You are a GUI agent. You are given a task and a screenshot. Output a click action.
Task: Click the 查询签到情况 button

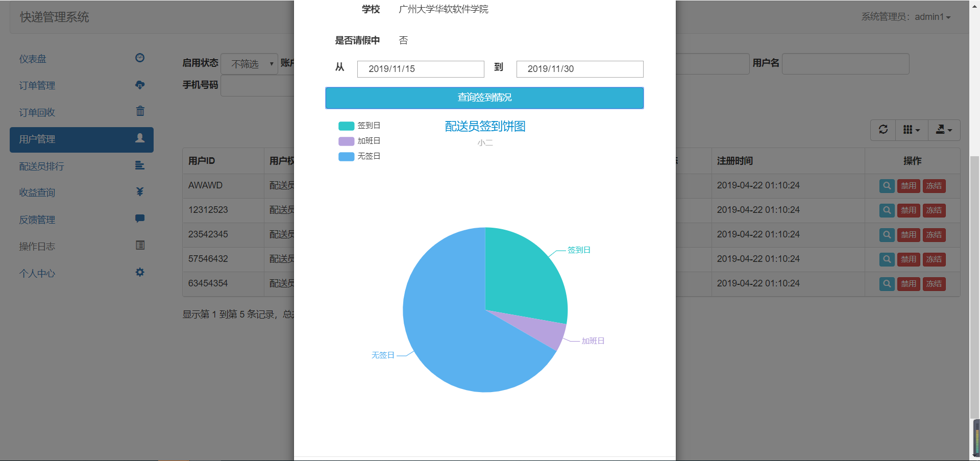tap(484, 98)
